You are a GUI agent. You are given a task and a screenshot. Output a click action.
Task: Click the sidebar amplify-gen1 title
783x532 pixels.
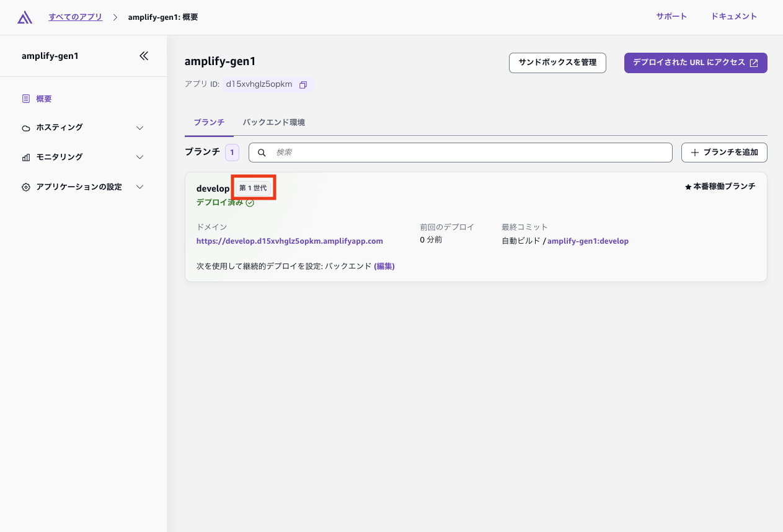[x=50, y=56]
